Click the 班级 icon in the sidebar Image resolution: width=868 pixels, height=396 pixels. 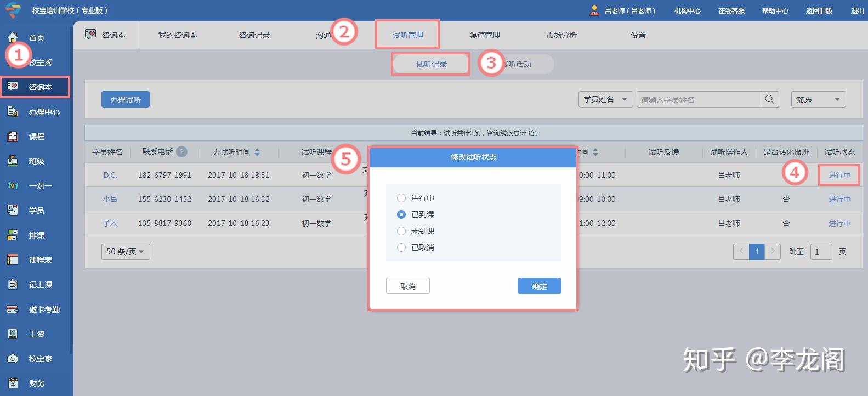[x=13, y=161]
